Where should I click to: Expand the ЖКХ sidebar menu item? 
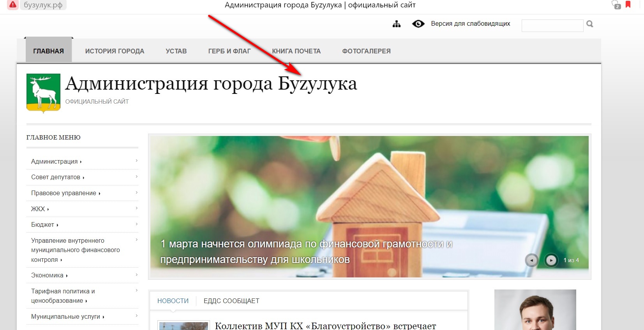pyautogui.click(x=38, y=209)
